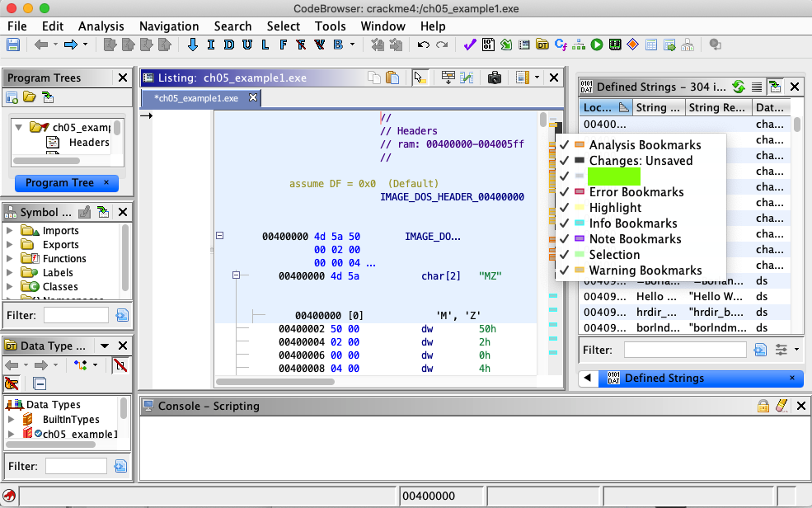812x508 pixels.
Task: Expand the Imports folder in Symbol Tree
Action: pyautogui.click(x=10, y=231)
